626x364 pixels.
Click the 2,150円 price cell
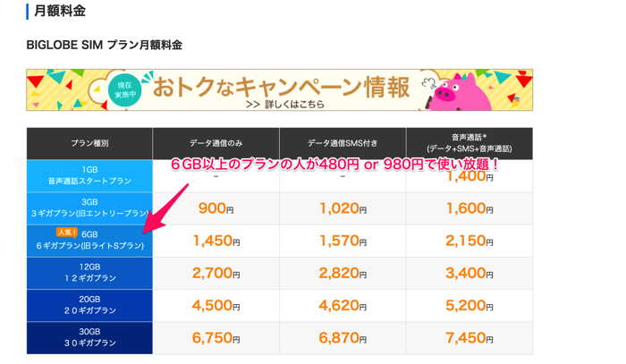pos(469,241)
